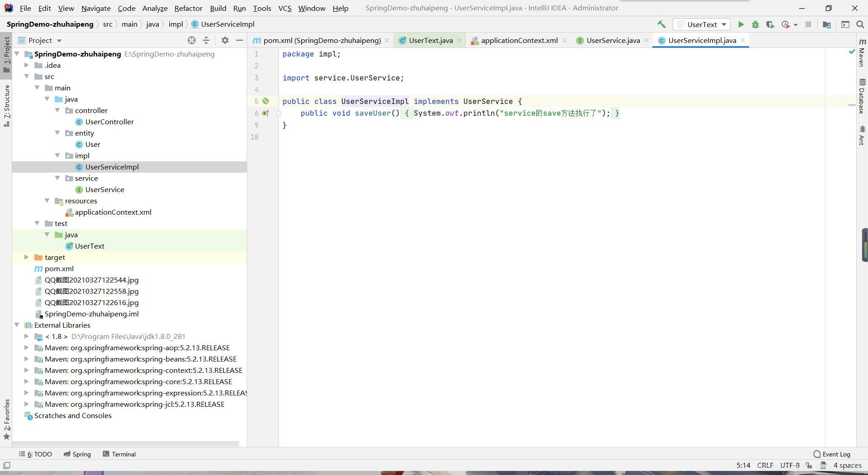This screenshot has width=868, height=475.
Task: Open the profiler options dropdown arrow
Action: 796,24
